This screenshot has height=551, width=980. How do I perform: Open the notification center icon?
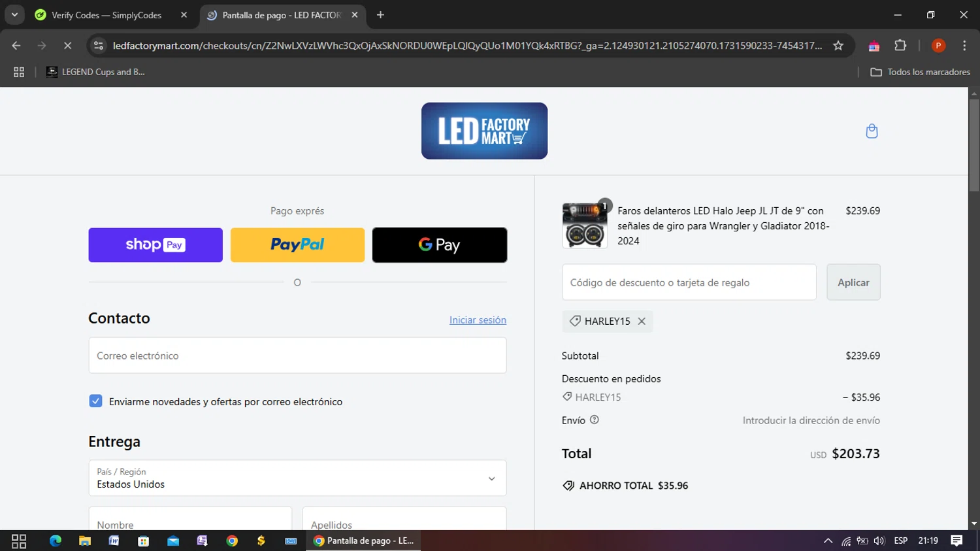tap(957, 541)
